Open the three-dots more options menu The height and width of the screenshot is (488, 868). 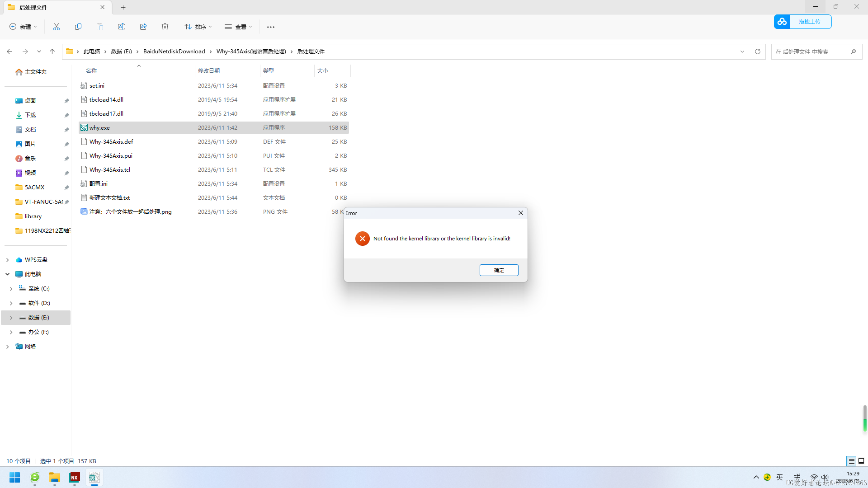pyautogui.click(x=271, y=27)
